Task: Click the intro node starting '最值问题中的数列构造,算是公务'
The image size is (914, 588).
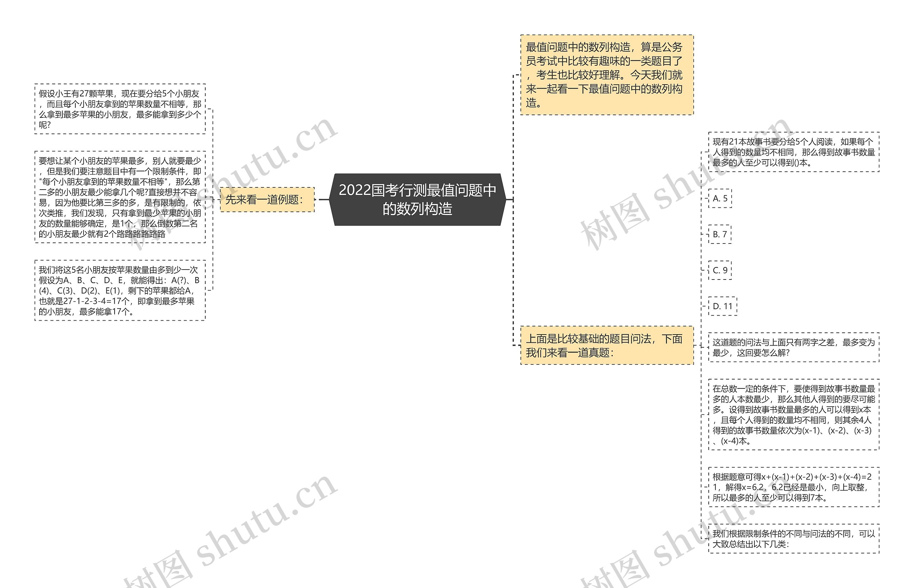Action: [607, 75]
